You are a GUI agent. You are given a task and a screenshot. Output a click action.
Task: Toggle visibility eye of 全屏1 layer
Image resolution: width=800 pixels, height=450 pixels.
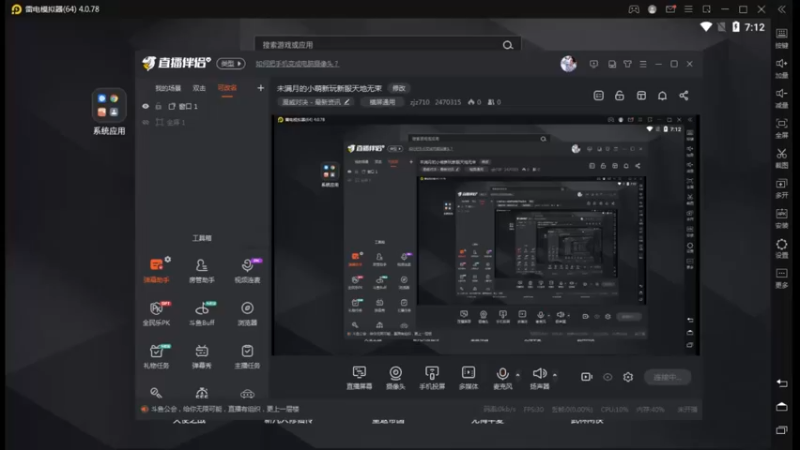145,122
